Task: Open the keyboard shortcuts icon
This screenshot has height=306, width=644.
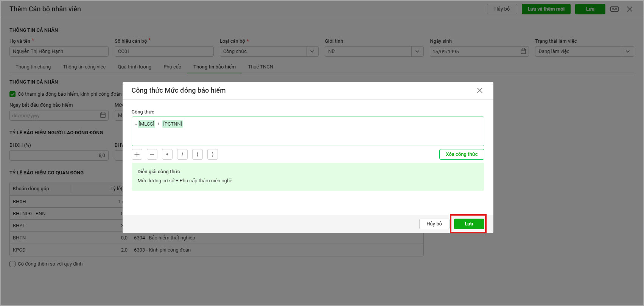Action: coord(614,9)
